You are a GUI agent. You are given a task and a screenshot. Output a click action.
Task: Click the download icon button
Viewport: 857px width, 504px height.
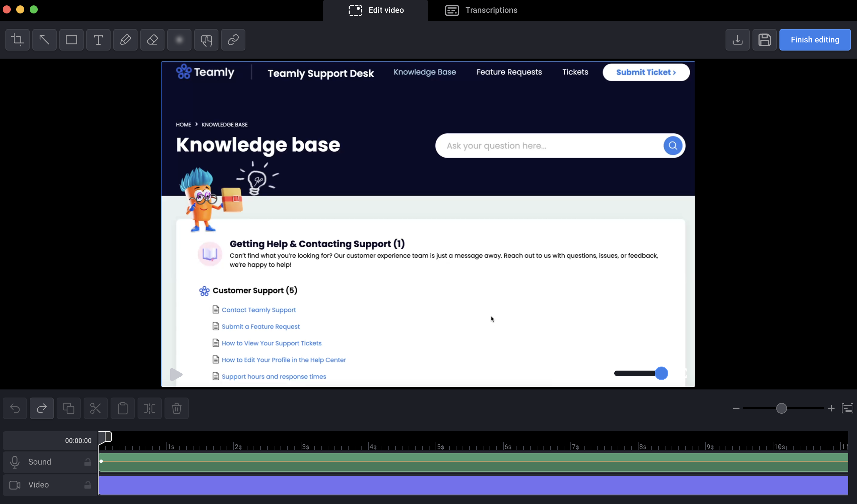(x=737, y=40)
